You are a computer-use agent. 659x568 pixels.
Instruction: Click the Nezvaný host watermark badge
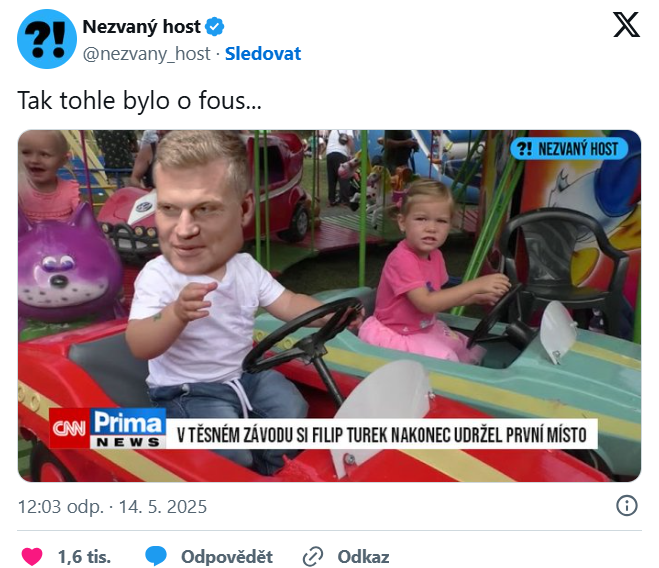pos(569,149)
